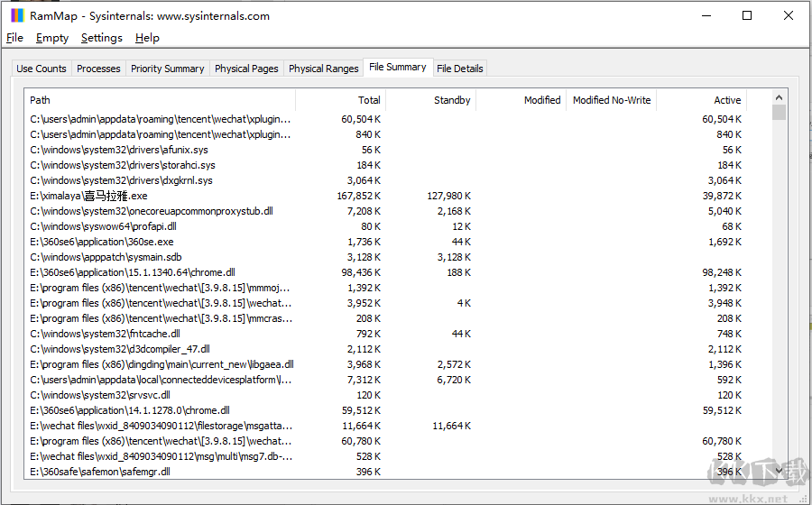The width and height of the screenshot is (812, 505).
Task: Click the 3,064 K total value
Action: 364,180
